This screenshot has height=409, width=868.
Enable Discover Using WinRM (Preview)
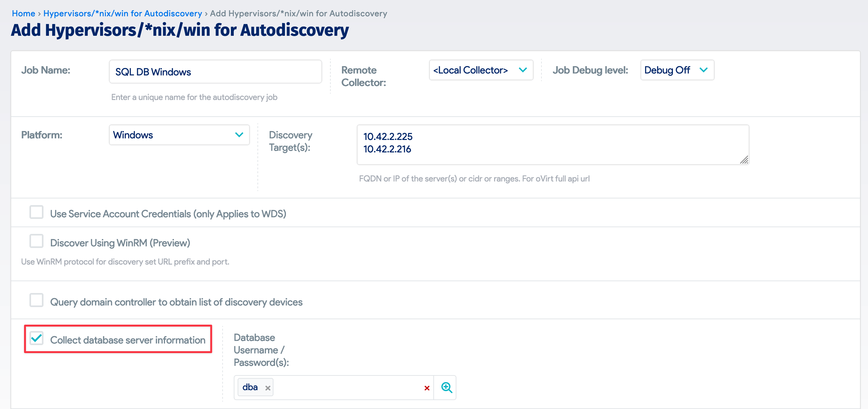point(36,241)
